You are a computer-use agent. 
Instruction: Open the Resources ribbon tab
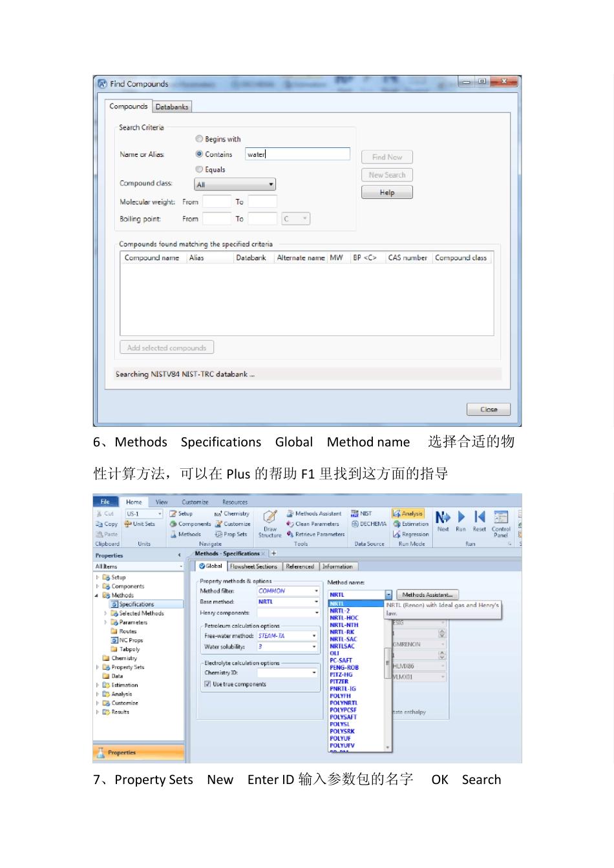(235, 502)
